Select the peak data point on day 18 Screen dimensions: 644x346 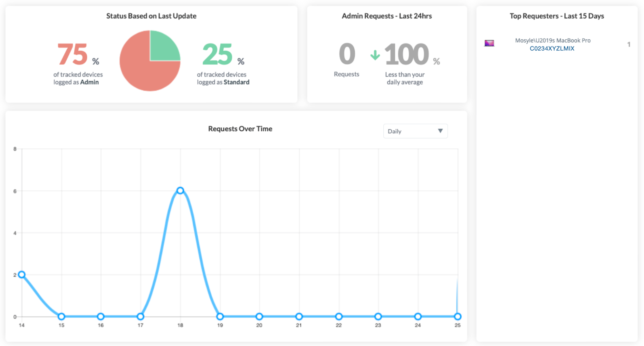pos(180,191)
